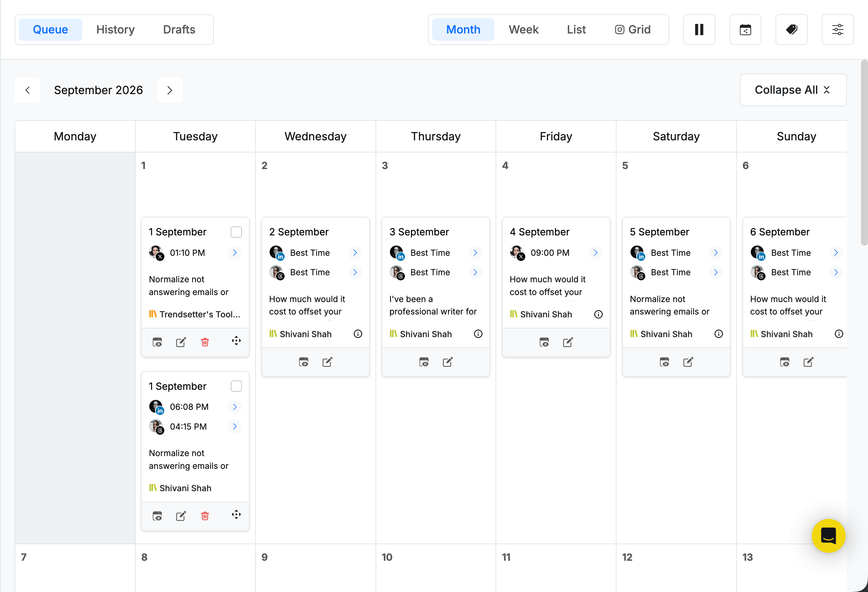Show info for the 5 September post
The image size is (868, 592).
(719, 334)
